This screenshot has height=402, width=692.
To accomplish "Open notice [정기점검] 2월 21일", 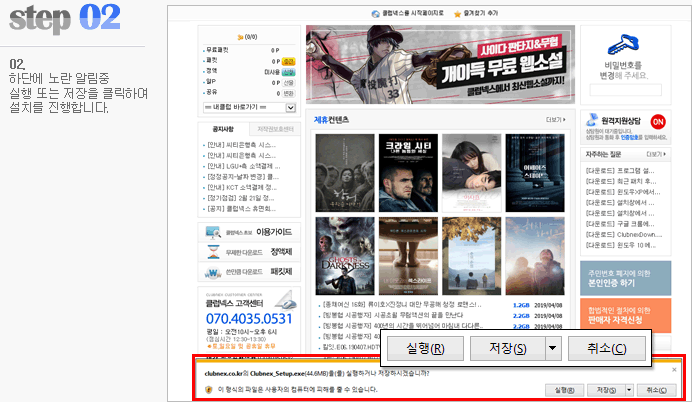I will (x=241, y=198).
